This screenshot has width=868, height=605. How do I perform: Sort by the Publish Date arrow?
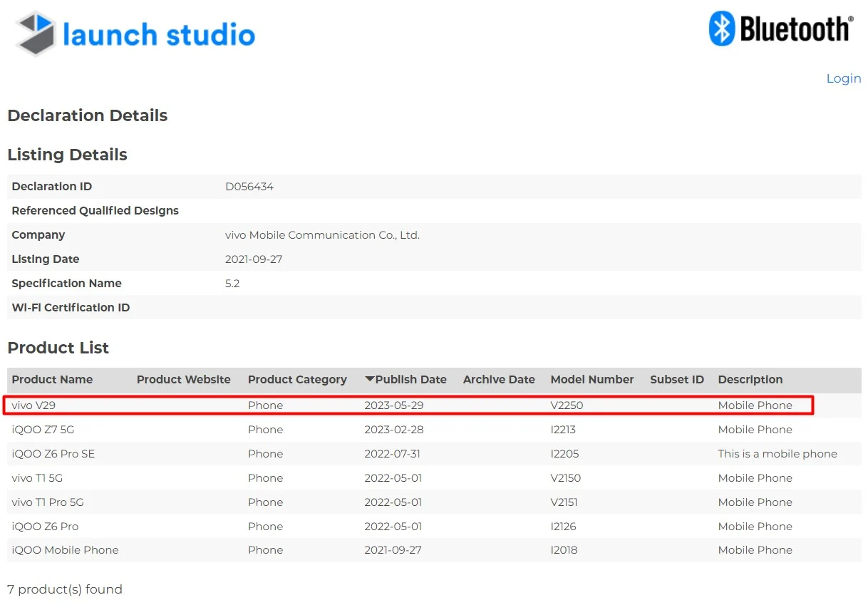tap(369, 379)
